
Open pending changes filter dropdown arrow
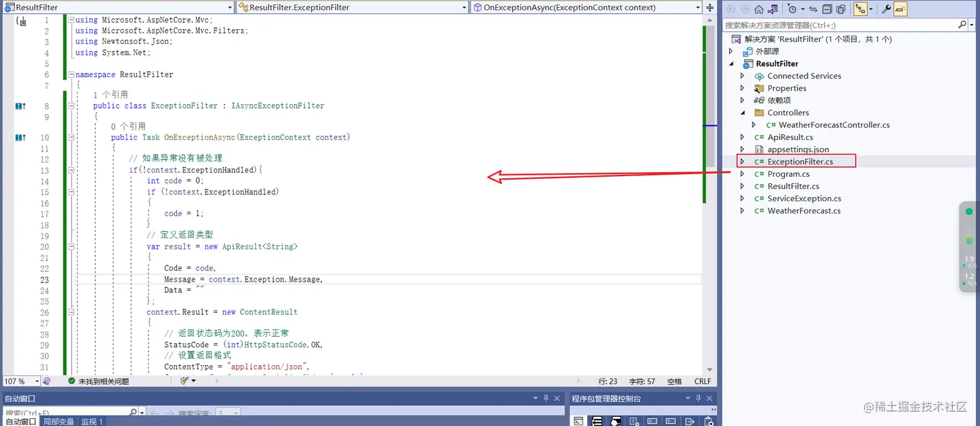(x=802, y=9)
